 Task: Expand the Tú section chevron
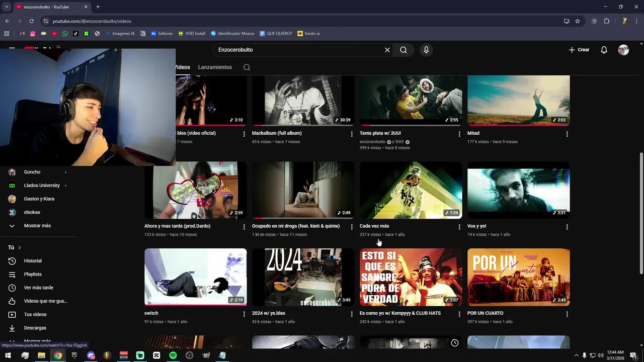pyautogui.click(x=20, y=247)
